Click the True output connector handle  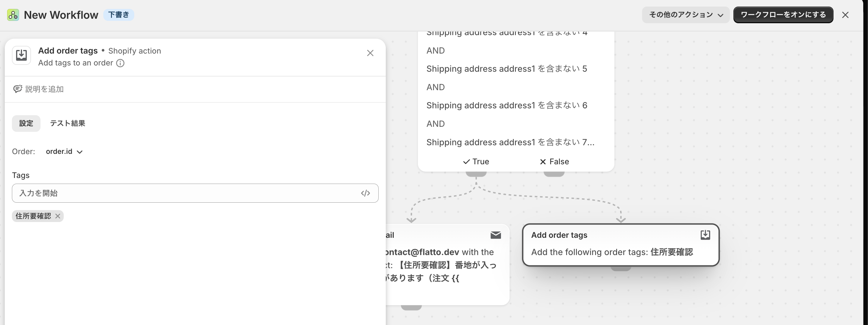476,174
